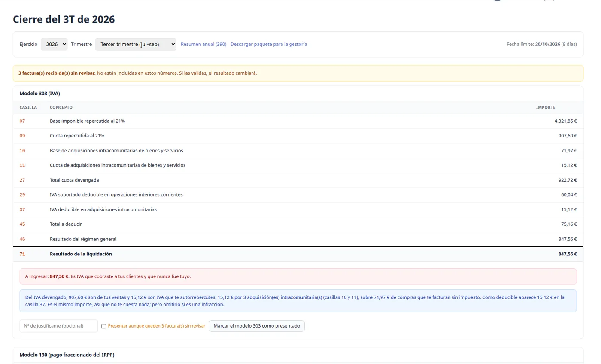Click casilla 45 code
The height and width of the screenshot is (364, 601).
(x=22, y=224)
